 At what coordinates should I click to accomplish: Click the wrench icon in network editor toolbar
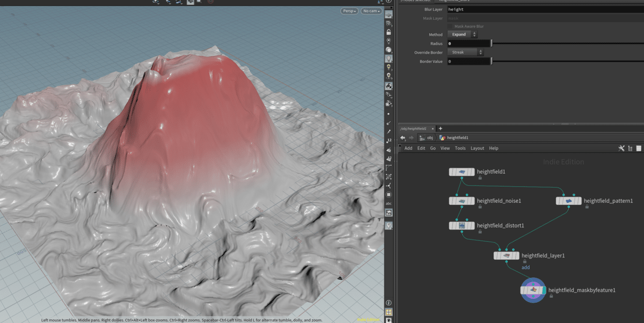click(x=621, y=148)
